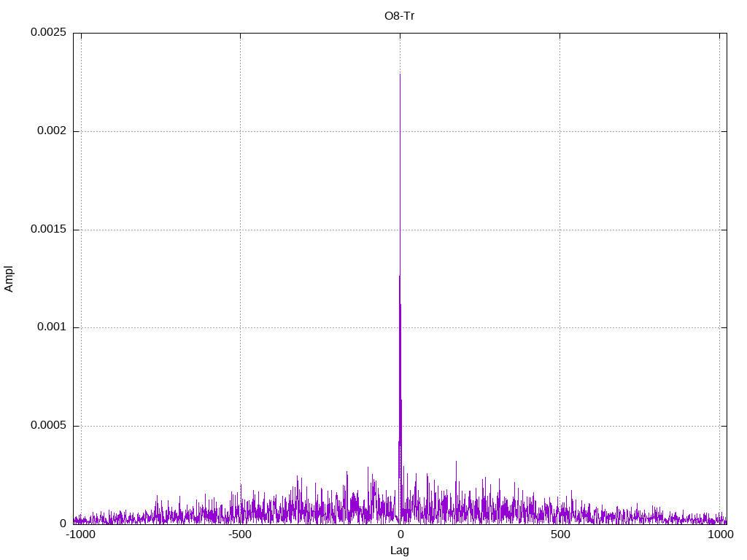747x560 pixels.
Task: Click the -1000 x-axis tick label
Action: point(80,534)
